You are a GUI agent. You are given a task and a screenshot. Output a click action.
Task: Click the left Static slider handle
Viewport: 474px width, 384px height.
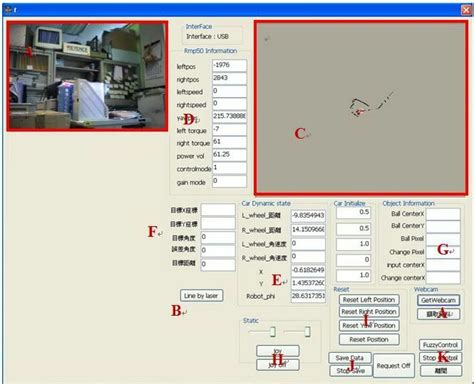coord(273,332)
